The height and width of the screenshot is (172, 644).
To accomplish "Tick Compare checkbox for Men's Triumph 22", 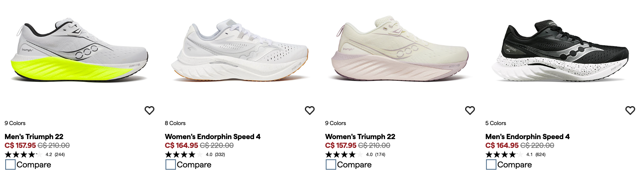I will [x=10, y=165].
